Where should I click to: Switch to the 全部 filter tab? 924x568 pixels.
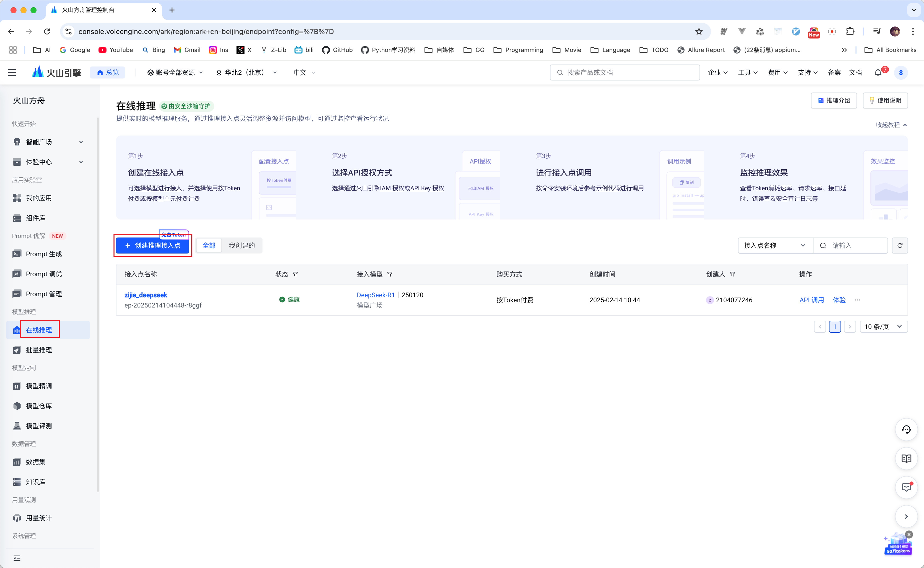[x=209, y=245]
